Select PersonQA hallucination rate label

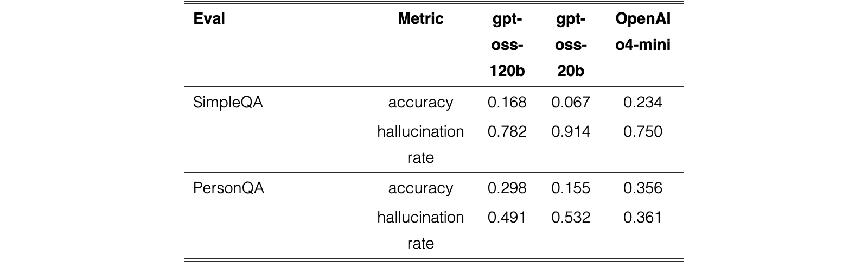click(x=420, y=230)
